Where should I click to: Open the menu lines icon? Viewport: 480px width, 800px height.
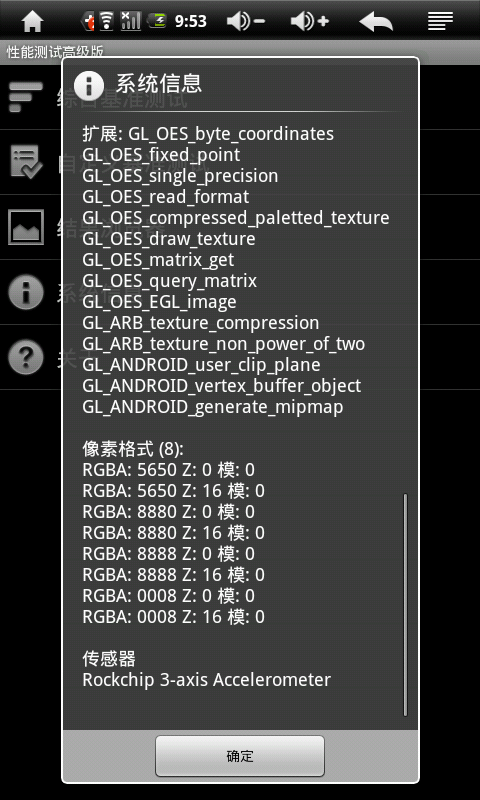tap(441, 21)
